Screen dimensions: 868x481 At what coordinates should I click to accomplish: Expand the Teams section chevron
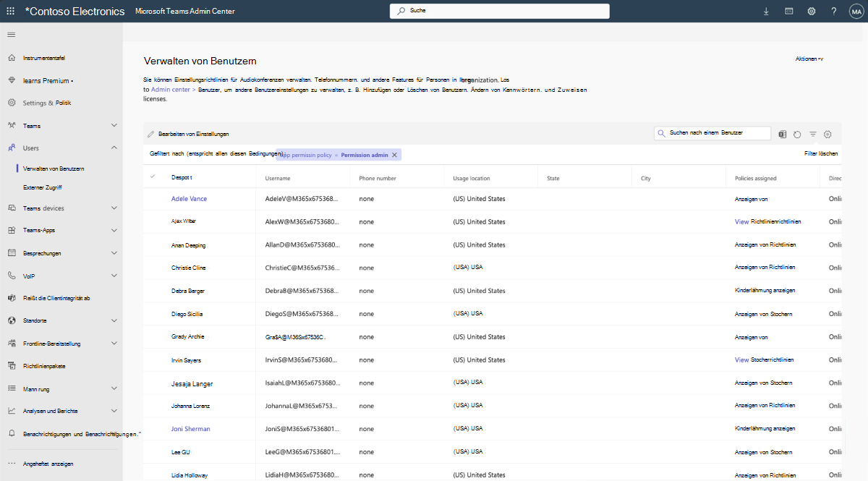(x=114, y=125)
